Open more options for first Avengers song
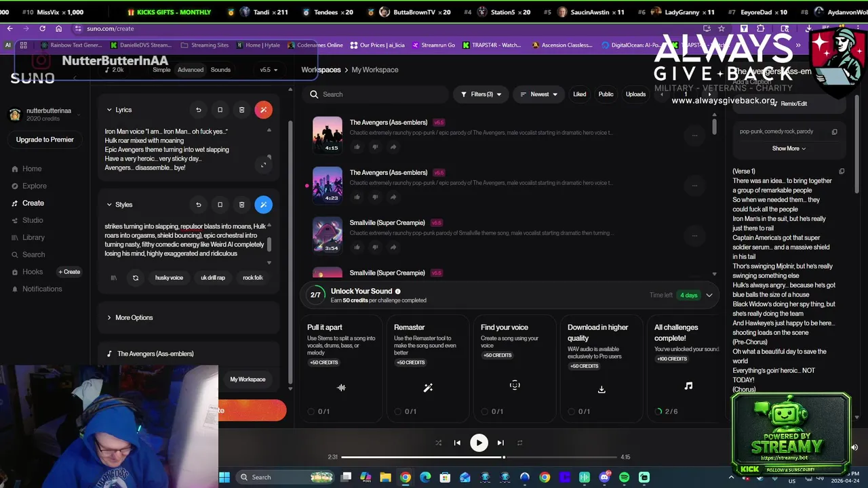 (x=694, y=136)
